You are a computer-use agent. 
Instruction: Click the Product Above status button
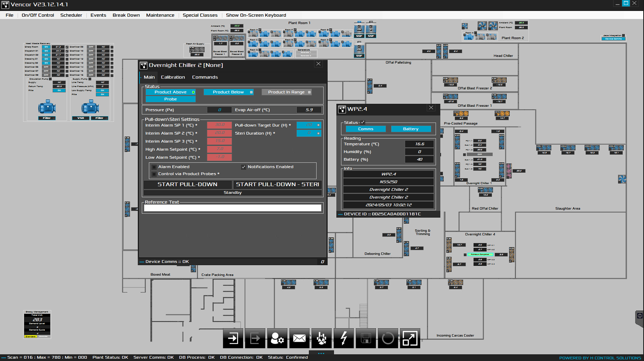tap(170, 92)
